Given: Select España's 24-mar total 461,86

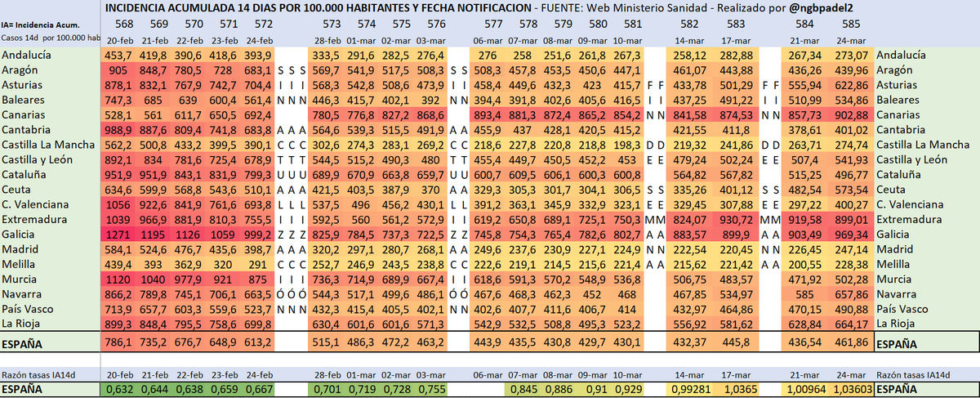Looking at the screenshot, I should tap(851, 343).
